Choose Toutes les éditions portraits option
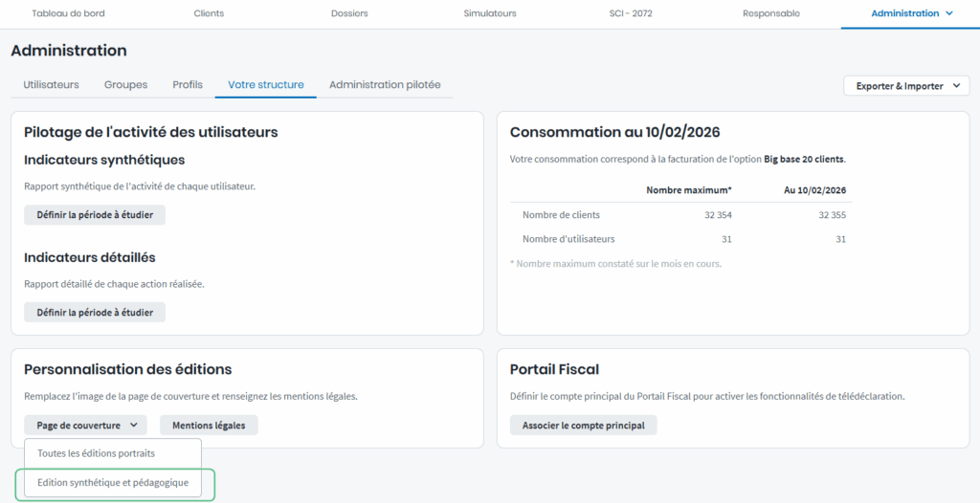The width and height of the screenshot is (980, 503). click(x=96, y=453)
